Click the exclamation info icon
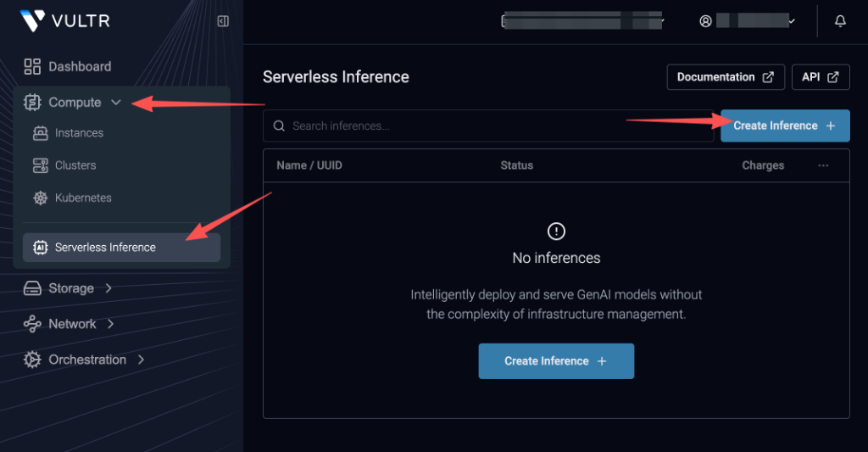 click(x=556, y=231)
